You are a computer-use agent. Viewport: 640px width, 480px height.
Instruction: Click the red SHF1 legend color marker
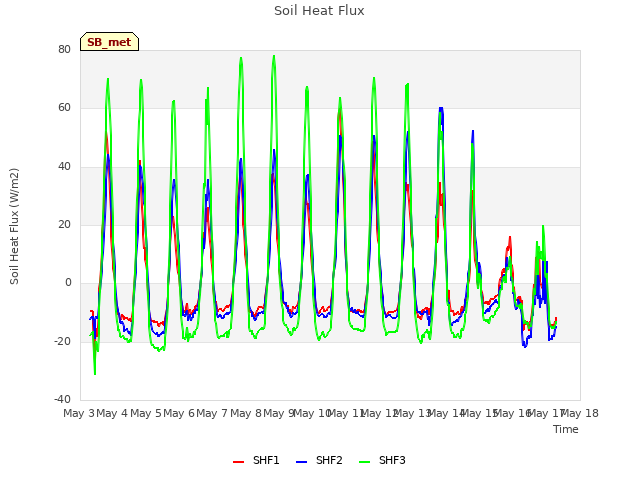(x=238, y=462)
